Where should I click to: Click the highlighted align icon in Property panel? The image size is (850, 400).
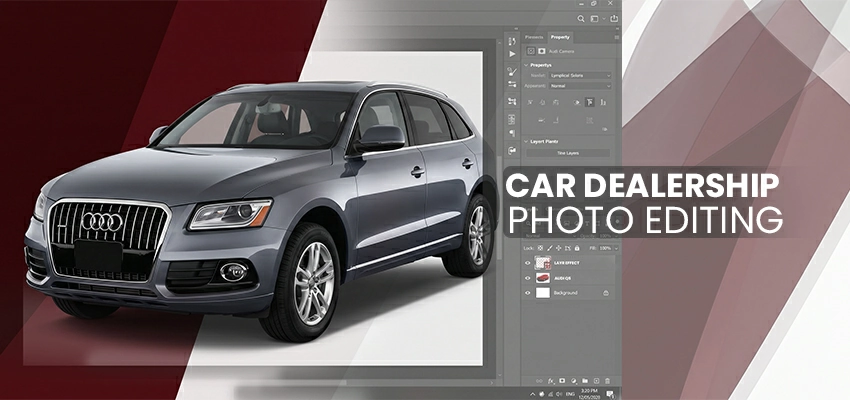pyautogui.click(x=590, y=102)
